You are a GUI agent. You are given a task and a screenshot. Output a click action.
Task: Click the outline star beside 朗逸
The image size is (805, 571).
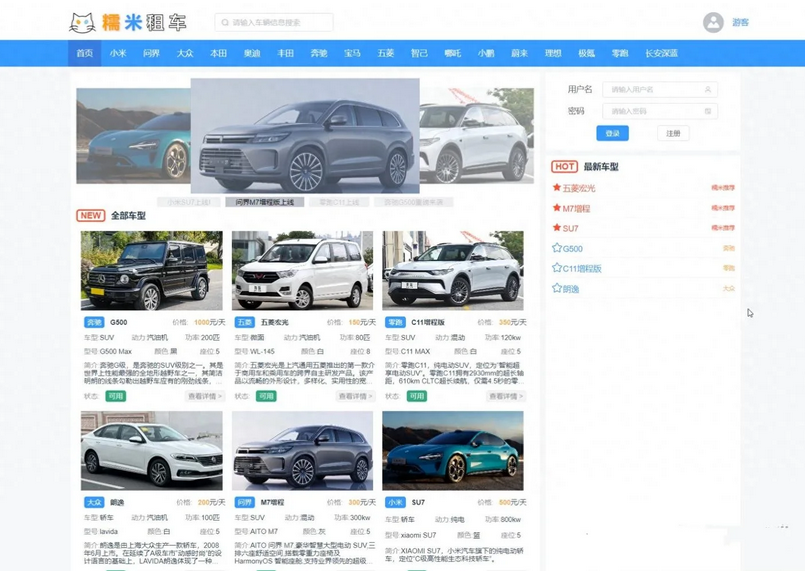click(557, 288)
